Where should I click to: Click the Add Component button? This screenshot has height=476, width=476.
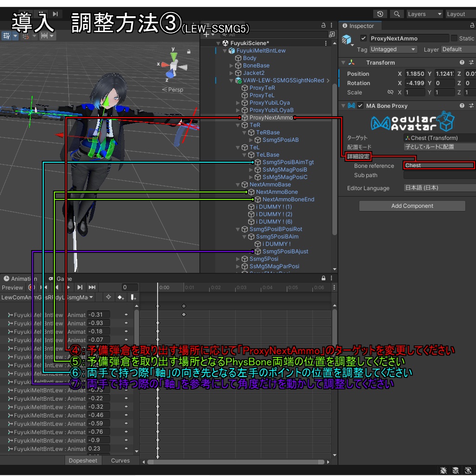412,205
